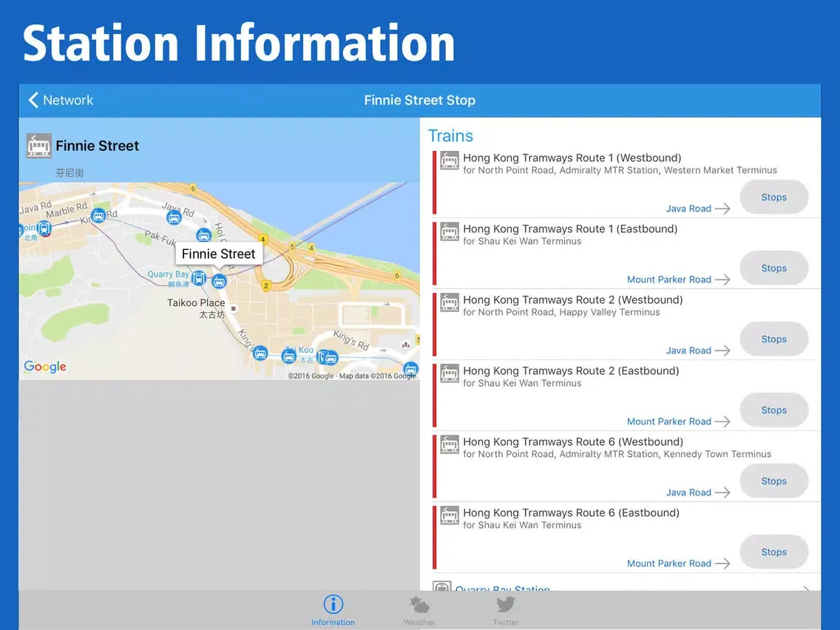Open Stops for Route 6 Eastbound
Image resolution: width=840 pixels, height=630 pixels.
click(773, 552)
